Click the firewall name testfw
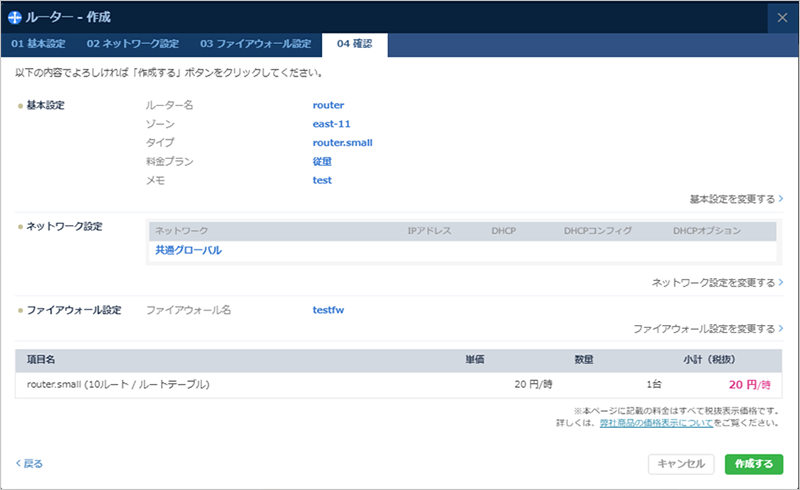 (x=328, y=310)
